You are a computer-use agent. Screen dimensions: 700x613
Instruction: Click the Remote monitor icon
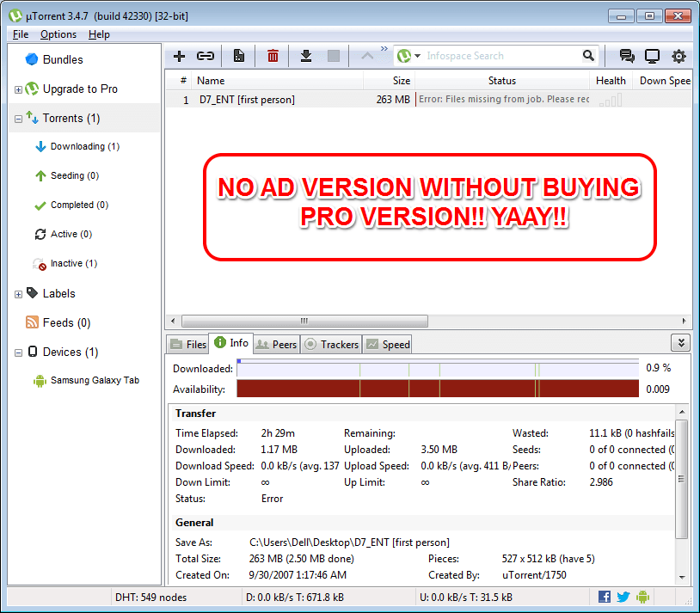652,56
